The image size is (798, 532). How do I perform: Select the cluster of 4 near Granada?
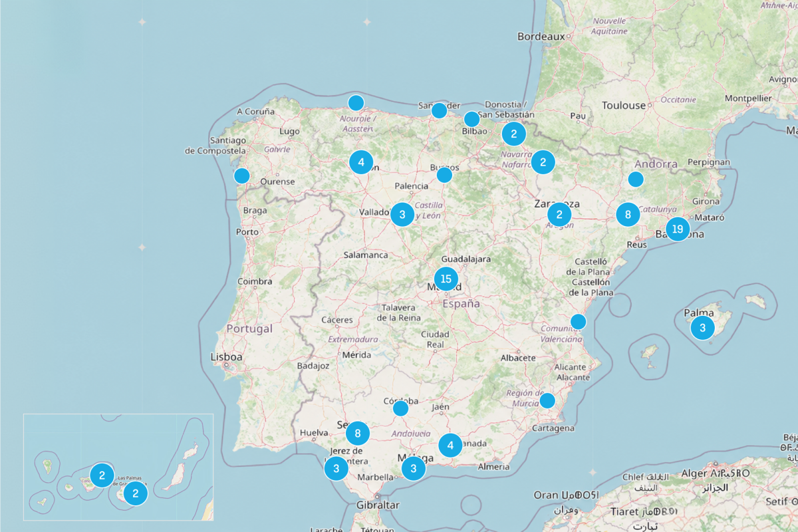[450, 446]
